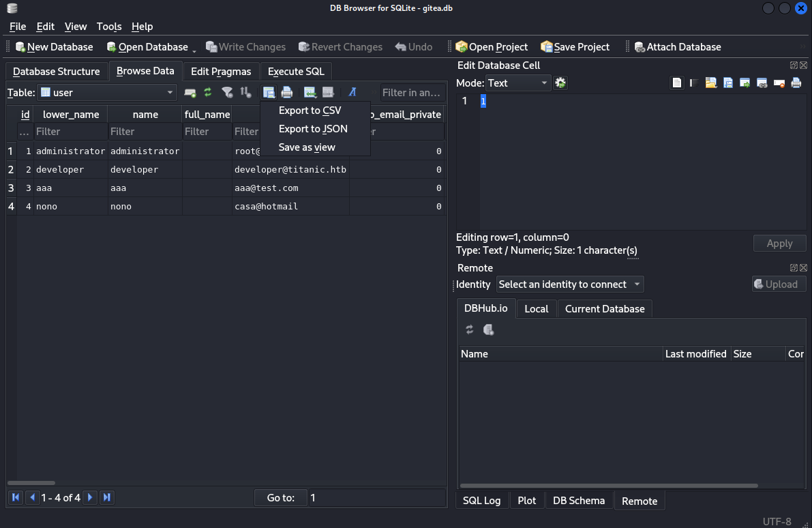This screenshot has height=528, width=812.
Task: Click the Filter in any column field
Action: pyautogui.click(x=412, y=93)
